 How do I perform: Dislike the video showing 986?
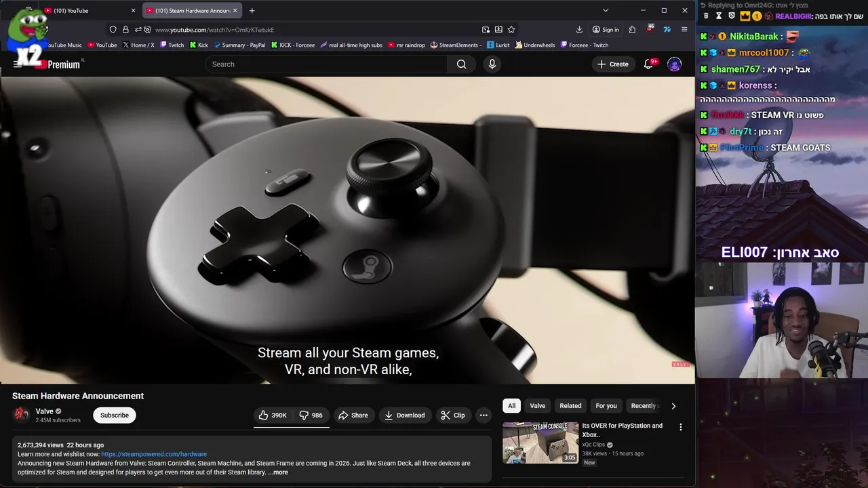tap(311, 415)
